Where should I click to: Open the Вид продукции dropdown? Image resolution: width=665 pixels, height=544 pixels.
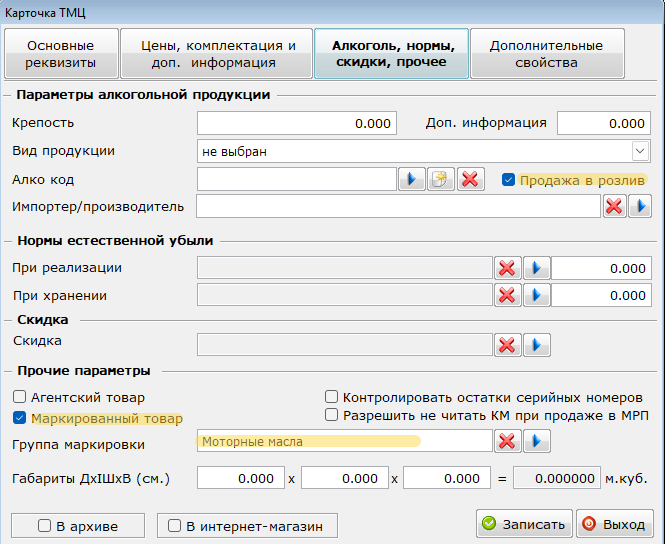click(x=640, y=151)
